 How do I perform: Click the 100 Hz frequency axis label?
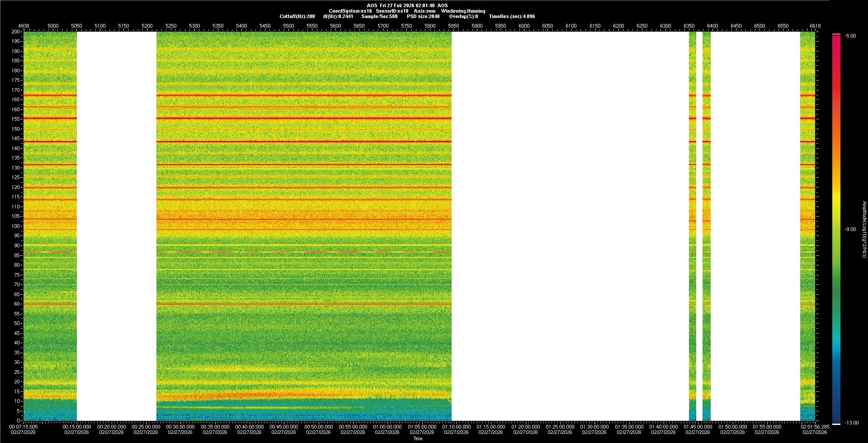[x=16, y=226]
